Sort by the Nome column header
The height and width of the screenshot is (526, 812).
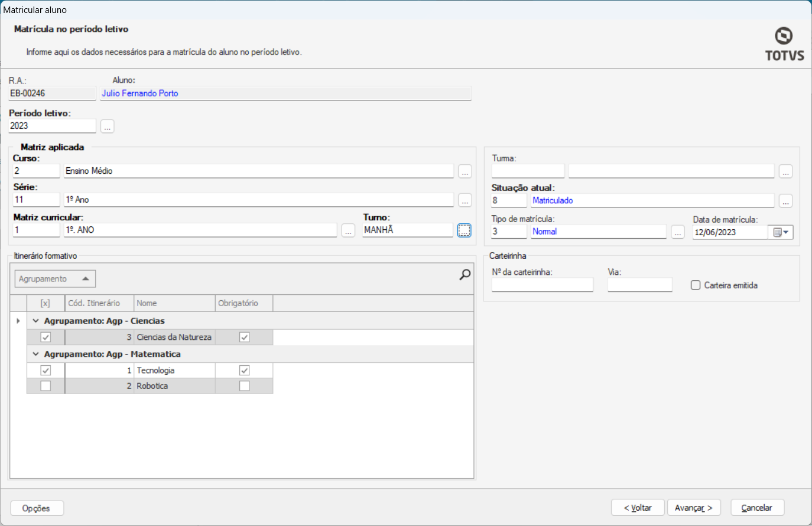(x=174, y=303)
